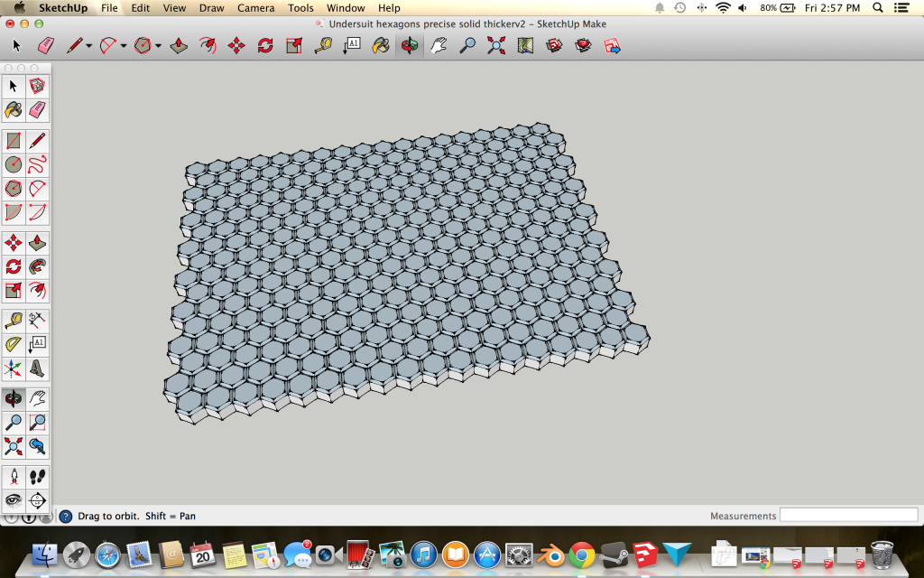Select the Eraser tool in top toolbar

(45, 45)
